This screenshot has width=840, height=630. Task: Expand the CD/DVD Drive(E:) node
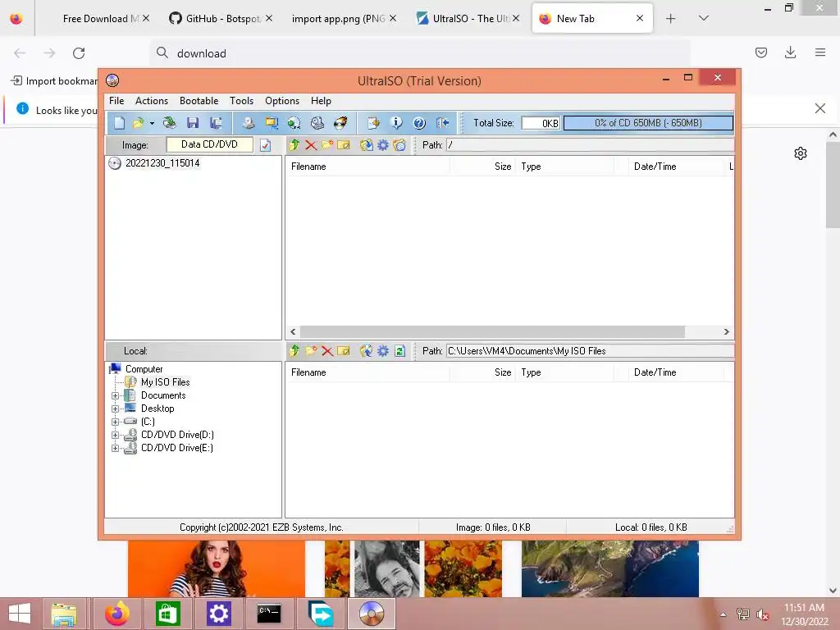[x=115, y=449]
